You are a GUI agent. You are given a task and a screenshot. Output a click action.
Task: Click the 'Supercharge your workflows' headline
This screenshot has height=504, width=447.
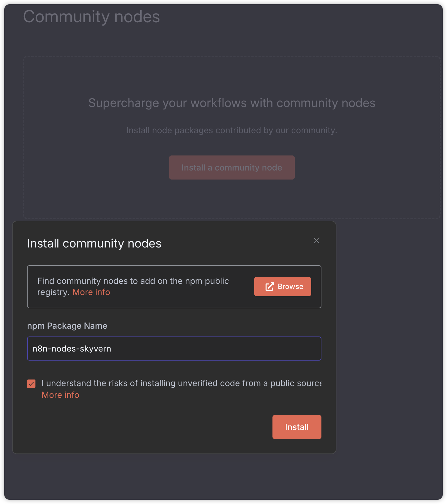232,103
